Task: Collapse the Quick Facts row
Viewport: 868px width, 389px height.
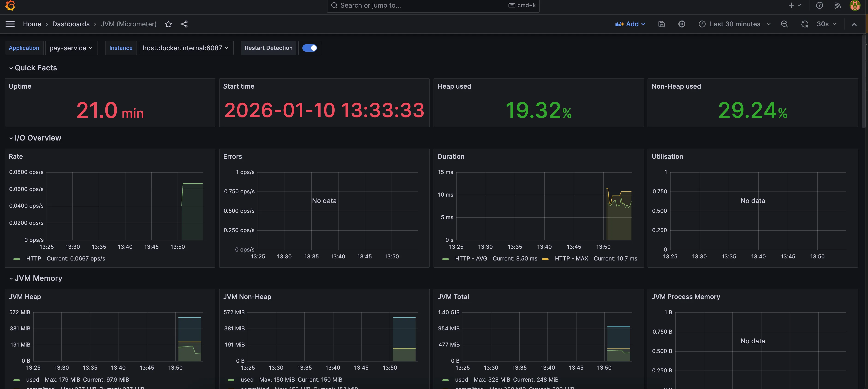Action: [35, 68]
